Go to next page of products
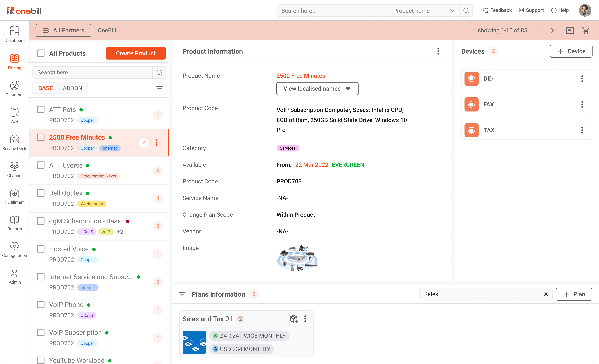Screen dimensions: 599x364 [x=552, y=30]
